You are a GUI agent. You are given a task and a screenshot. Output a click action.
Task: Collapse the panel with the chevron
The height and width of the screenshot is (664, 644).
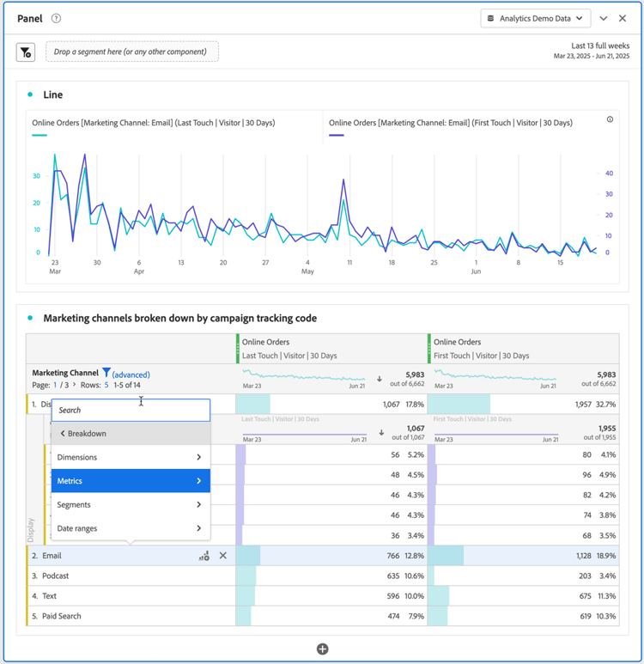[604, 19]
